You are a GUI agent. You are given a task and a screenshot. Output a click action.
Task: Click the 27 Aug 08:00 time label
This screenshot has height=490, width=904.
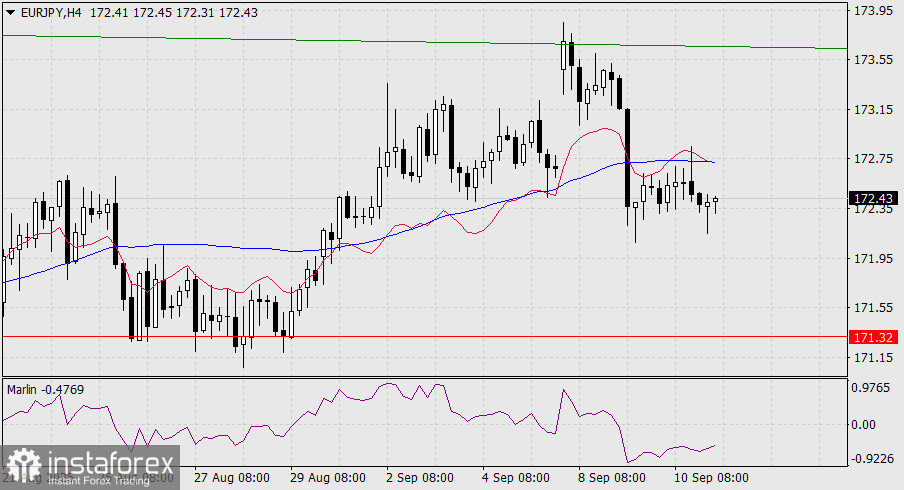232,478
